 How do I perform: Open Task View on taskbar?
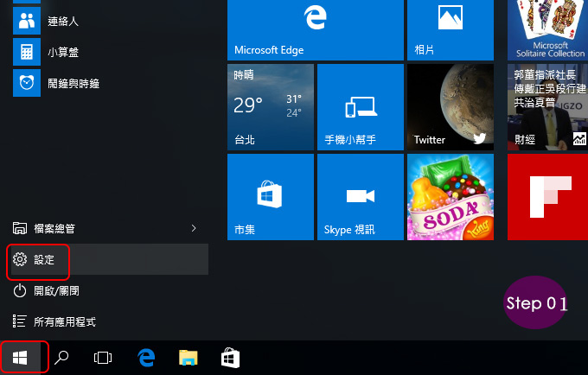coord(103,358)
